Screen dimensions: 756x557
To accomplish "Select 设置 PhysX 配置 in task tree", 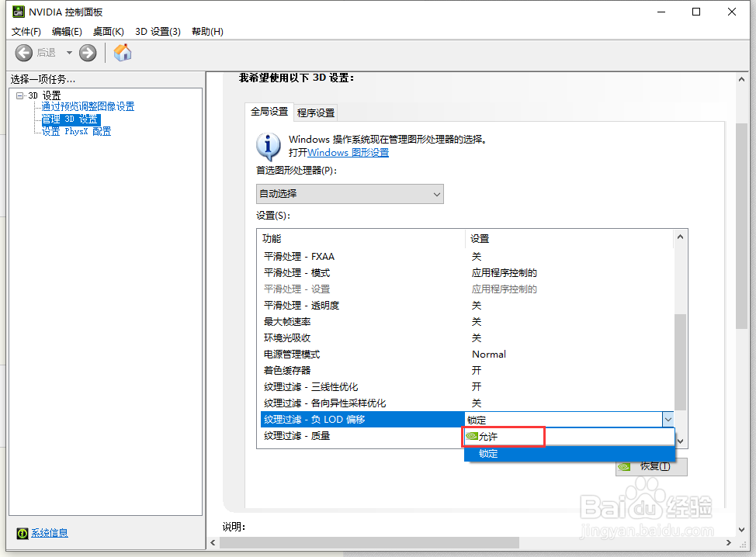I will tap(76, 131).
